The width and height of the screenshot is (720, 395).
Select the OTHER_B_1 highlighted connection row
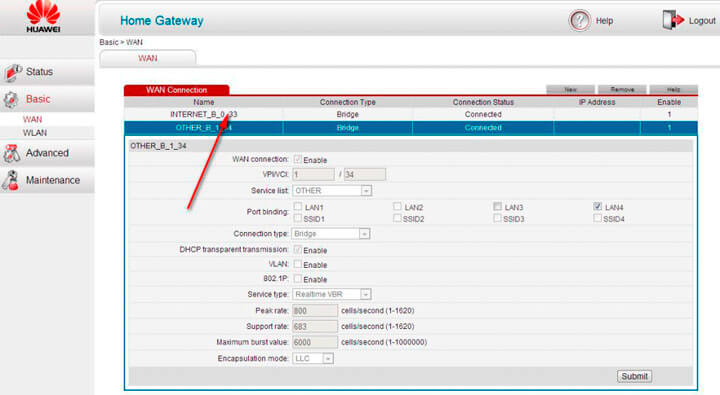[x=411, y=128]
